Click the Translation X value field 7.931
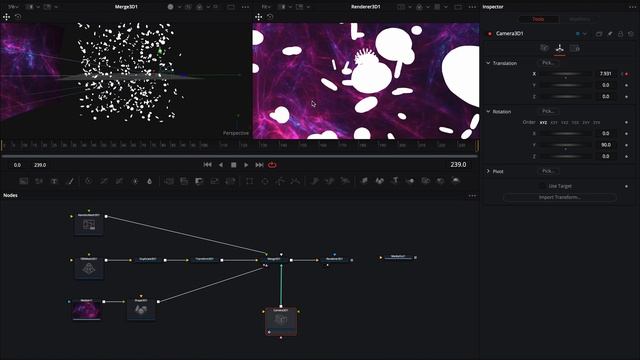Viewport: 640px width, 360px height. (x=606, y=74)
